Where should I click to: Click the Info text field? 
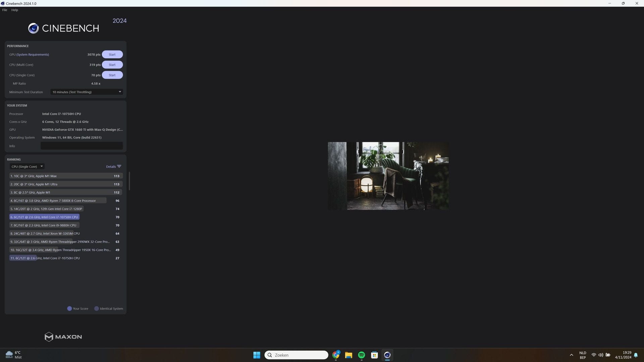tap(82, 146)
